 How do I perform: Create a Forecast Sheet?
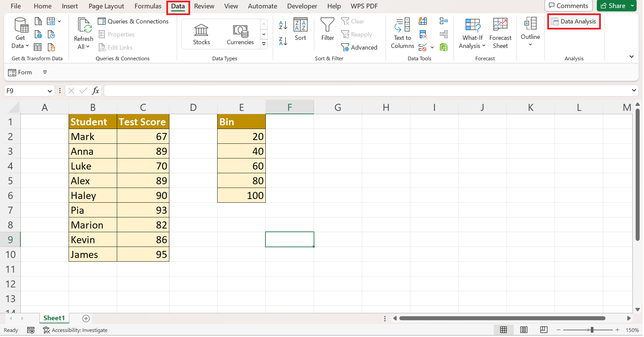coord(500,33)
